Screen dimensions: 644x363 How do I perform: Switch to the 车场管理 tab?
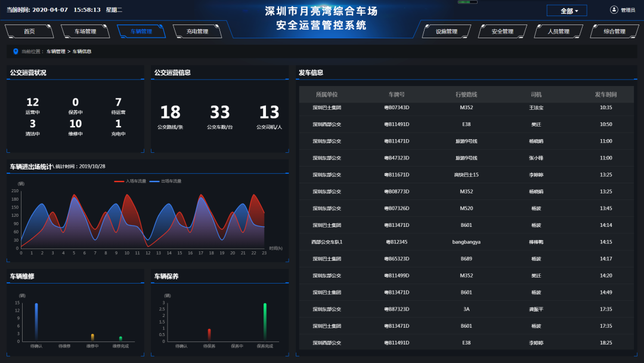tap(85, 32)
